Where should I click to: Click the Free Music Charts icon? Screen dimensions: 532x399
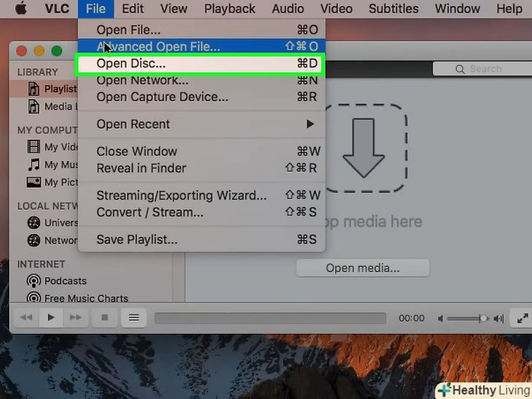[x=34, y=297]
